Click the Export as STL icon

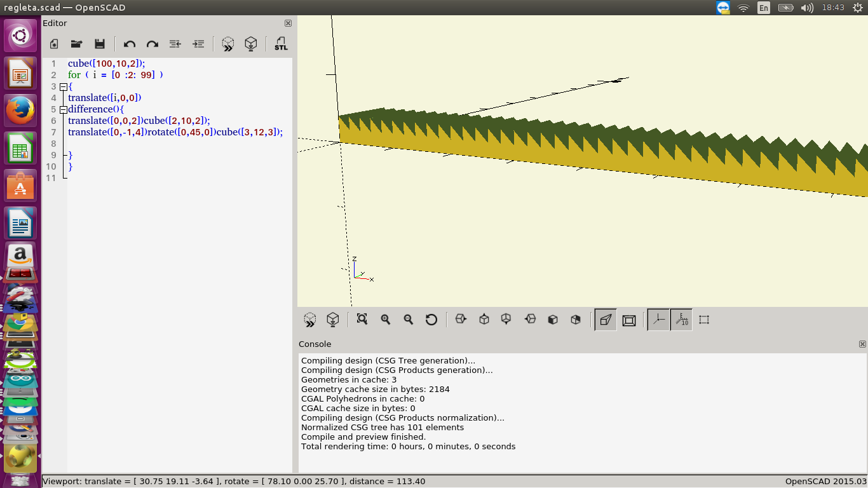pos(281,44)
